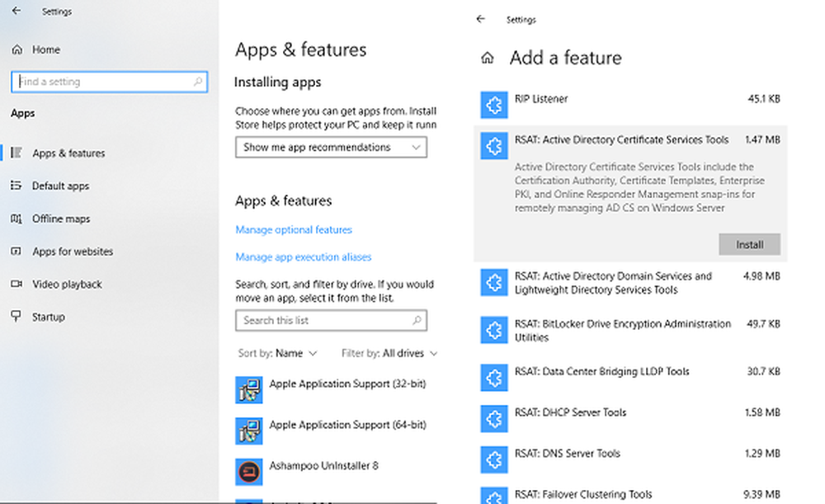This screenshot has height=504, width=825.
Task: Click the search magnifier in Find a setting
Action: click(x=198, y=82)
